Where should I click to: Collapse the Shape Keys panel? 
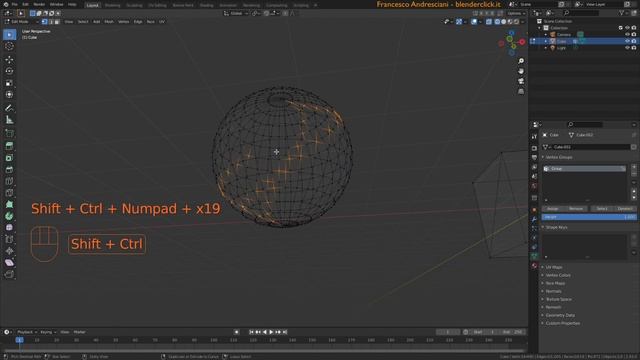pyautogui.click(x=555, y=227)
